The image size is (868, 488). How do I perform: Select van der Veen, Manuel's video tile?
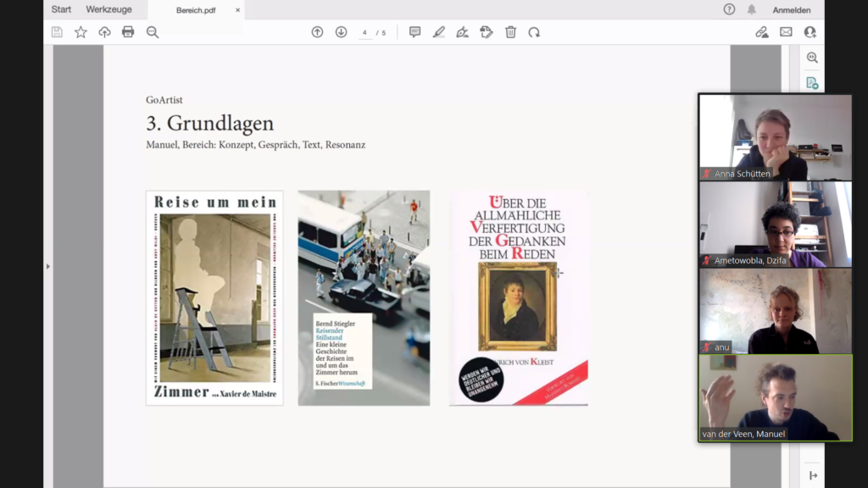coord(775,398)
